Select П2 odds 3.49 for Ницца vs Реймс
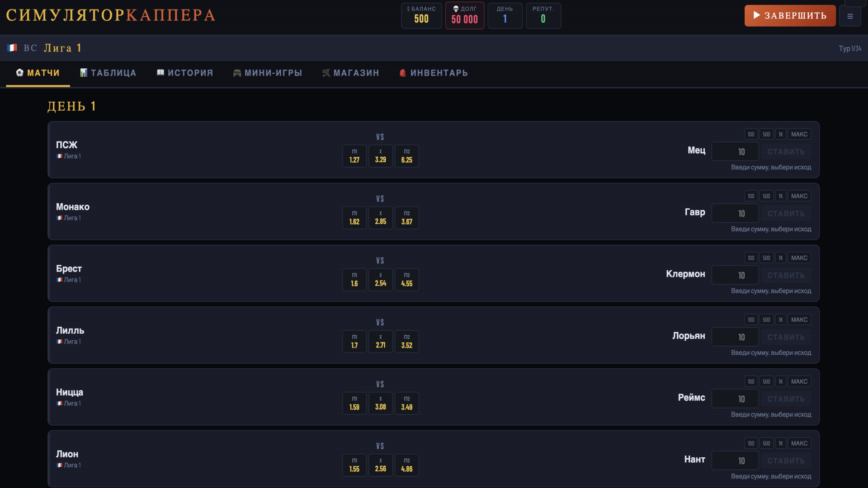 406,403
